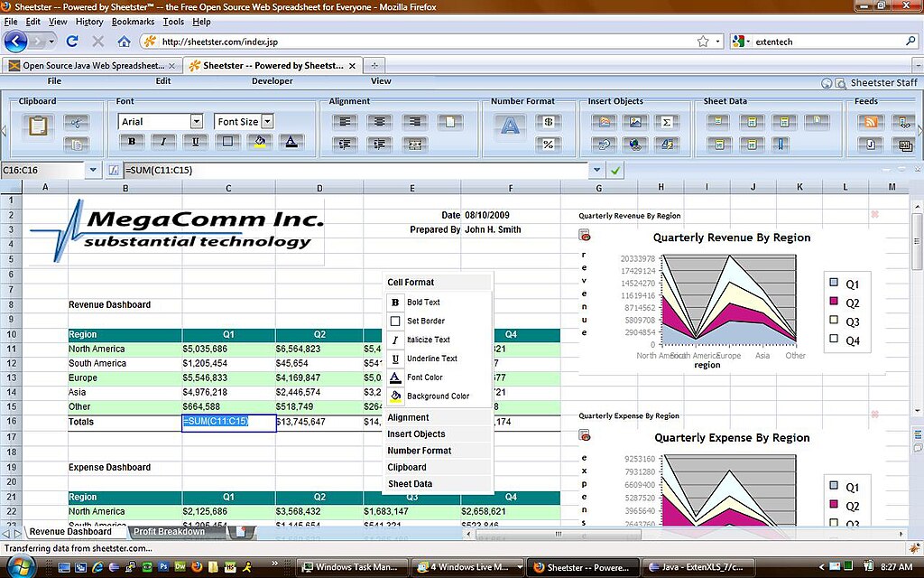The image size is (924, 578).
Task: Toggle bold in the Font toolbar
Action: point(132,142)
